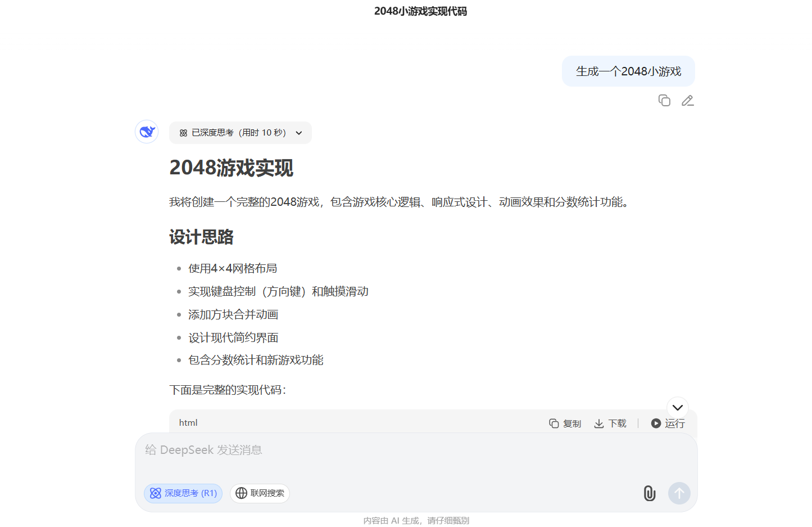This screenshot has width=812, height=527.
Task: Send message with the up-arrow button
Action: pos(679,493)
